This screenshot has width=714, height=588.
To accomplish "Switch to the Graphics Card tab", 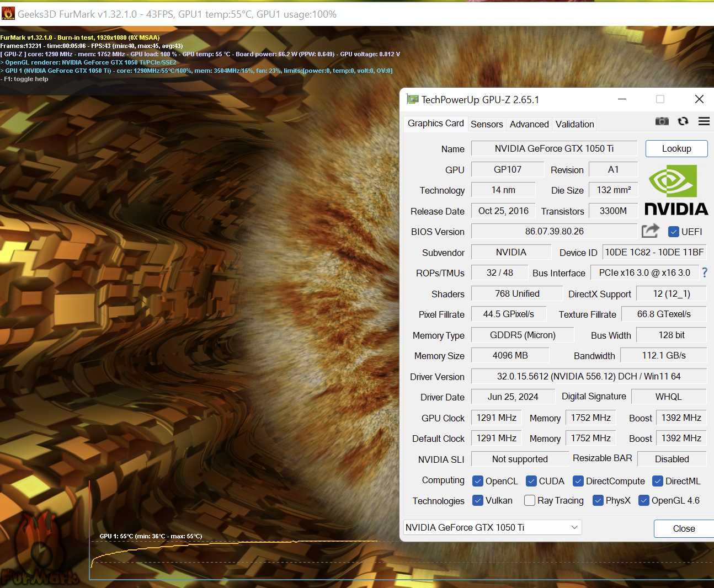I will click(x=435, y=123).
